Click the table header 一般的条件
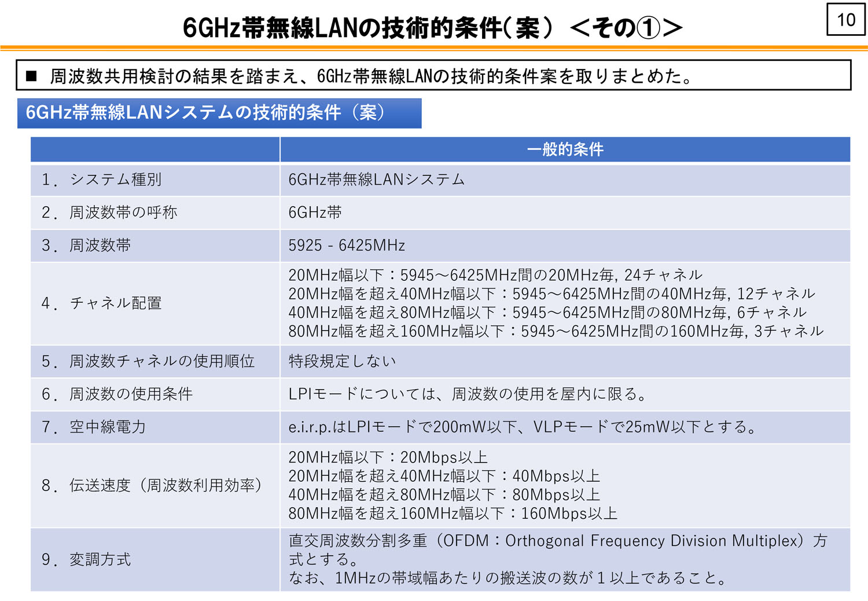The height and width of the screenshot is (601, 868). (565, 149)
